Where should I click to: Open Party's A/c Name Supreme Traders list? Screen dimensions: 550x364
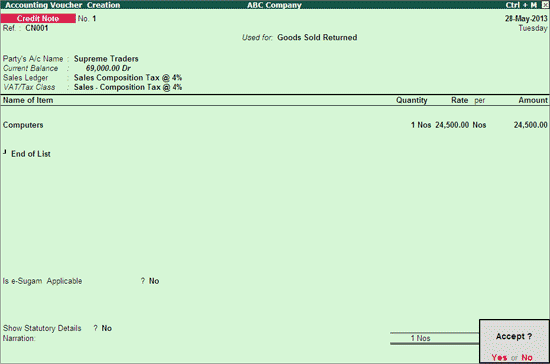point(106,59)
